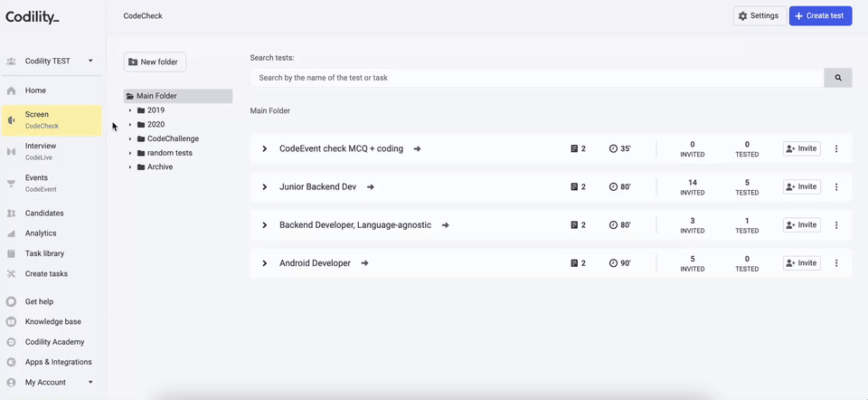Open more options for Android Developer
Screen dimensions: 868x400
[836, 263]
